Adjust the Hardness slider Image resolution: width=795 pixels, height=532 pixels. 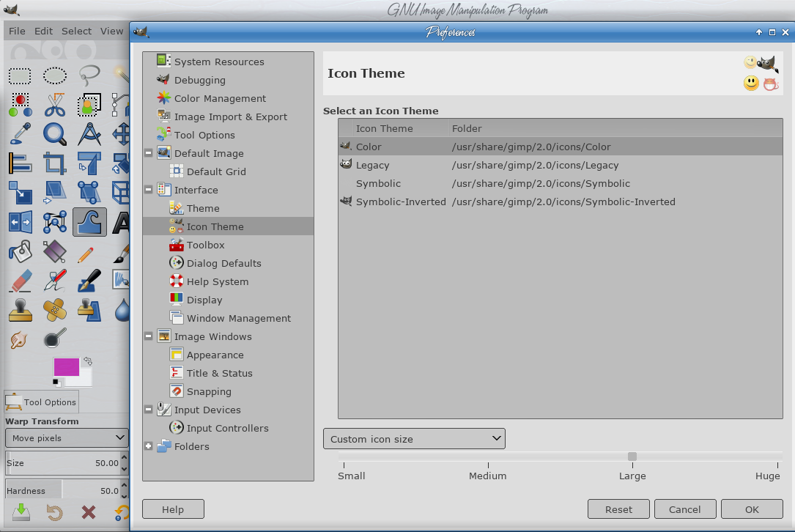62,491
